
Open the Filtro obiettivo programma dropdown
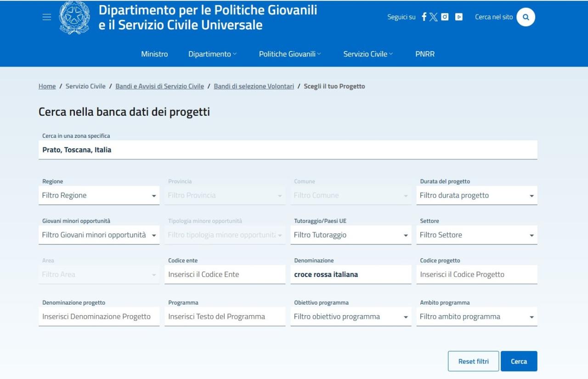pos(351,317)
